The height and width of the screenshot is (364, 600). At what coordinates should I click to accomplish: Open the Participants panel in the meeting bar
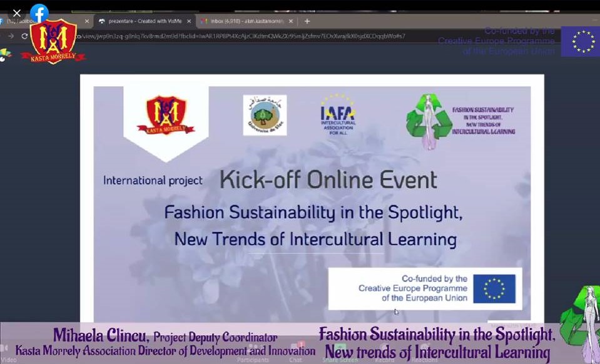pos(253,354)
